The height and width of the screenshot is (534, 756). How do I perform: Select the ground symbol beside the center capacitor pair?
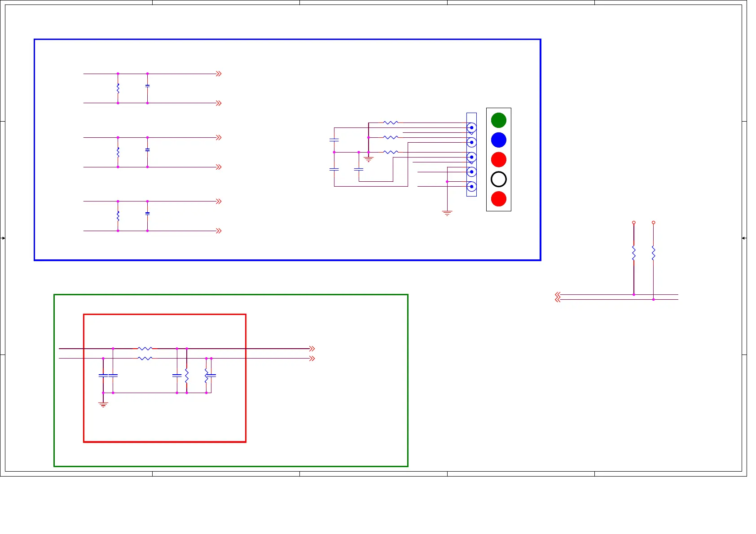coord(369,159)
